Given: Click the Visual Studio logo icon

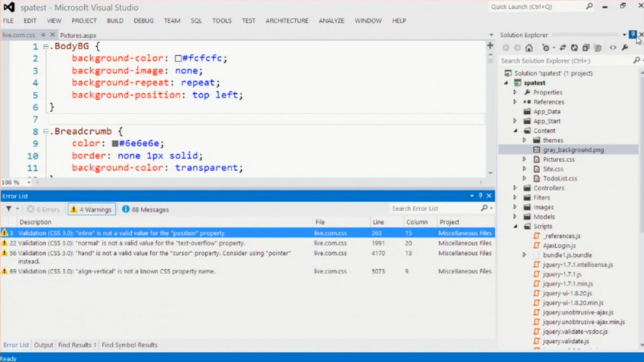Looking at the screenshot, I should (x=8, y=7).
